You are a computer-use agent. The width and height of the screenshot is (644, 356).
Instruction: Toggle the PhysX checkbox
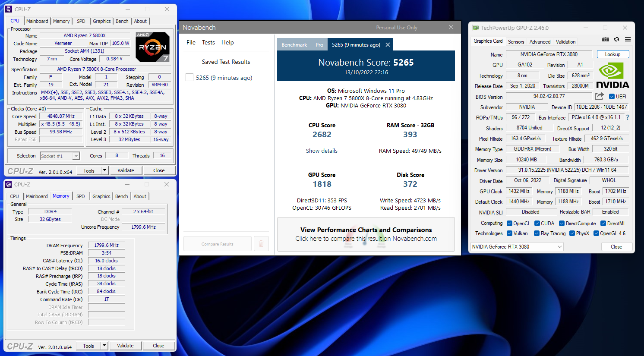click(572, 233)
